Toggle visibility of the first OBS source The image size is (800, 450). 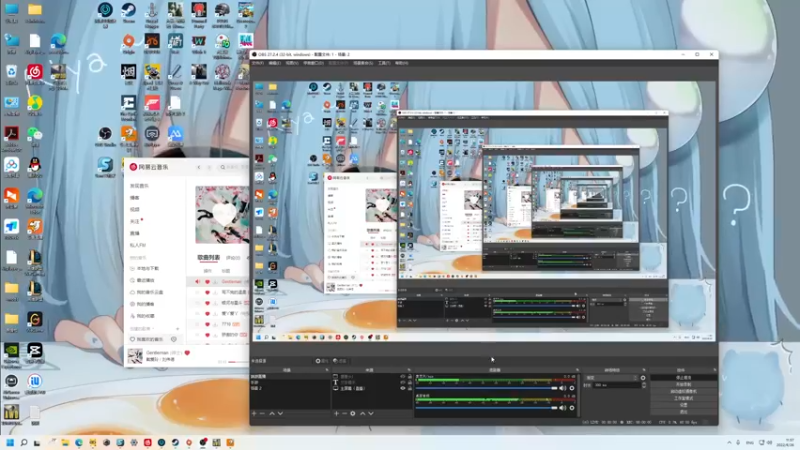pyautogui.click(x=403, y=377)
